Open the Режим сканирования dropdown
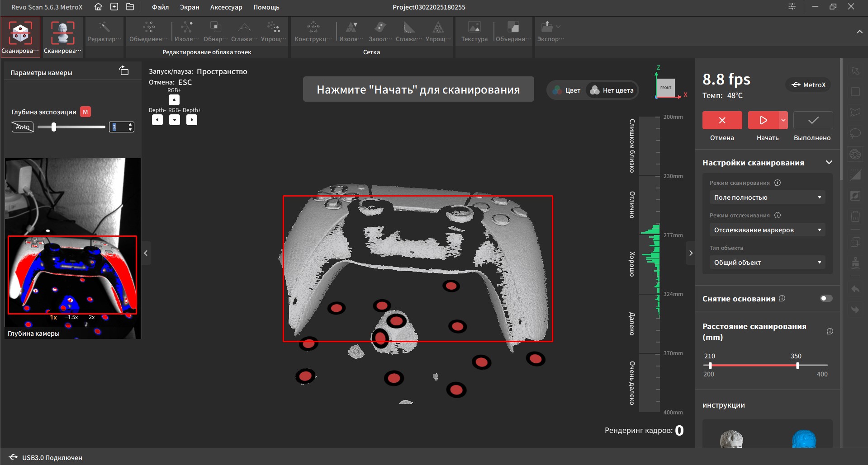The width and height of the screenshot is (868, 465). pyautogui.click(x=767, y=197)
